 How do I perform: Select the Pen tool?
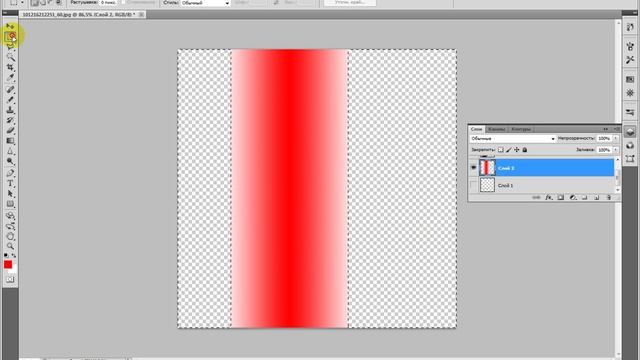10,173
